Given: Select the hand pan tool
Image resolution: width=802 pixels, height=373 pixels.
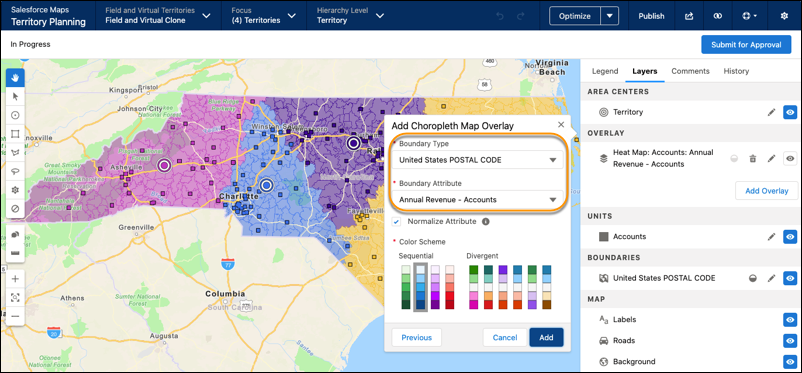Looking at the screenshot, I should [x=15, y=78].
